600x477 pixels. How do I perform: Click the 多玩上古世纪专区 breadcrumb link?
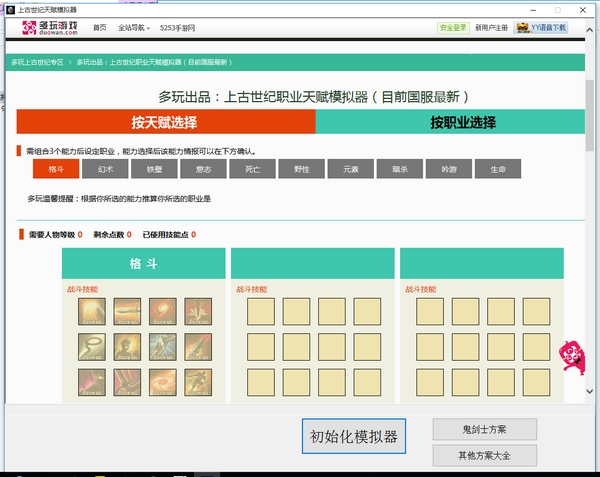(37, 62)
